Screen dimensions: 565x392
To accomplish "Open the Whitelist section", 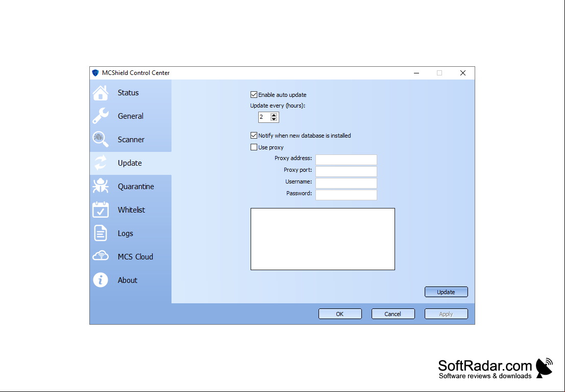I will 131,210.
